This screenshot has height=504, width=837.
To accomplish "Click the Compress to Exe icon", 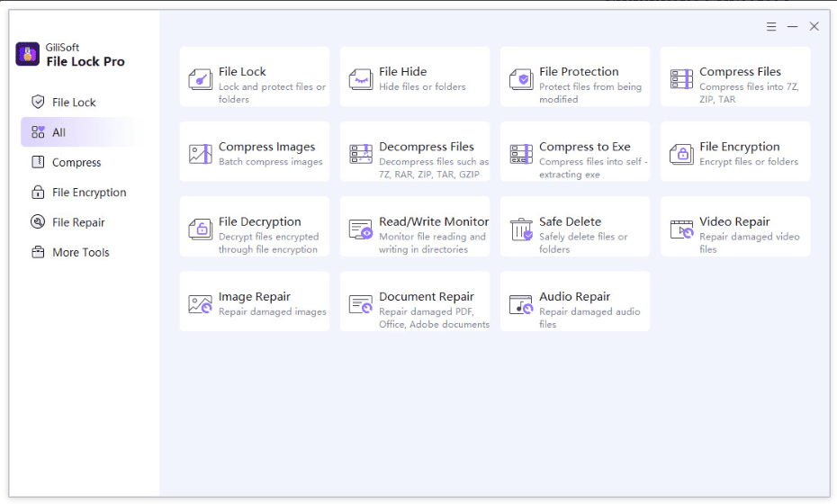I will (521, 154).
